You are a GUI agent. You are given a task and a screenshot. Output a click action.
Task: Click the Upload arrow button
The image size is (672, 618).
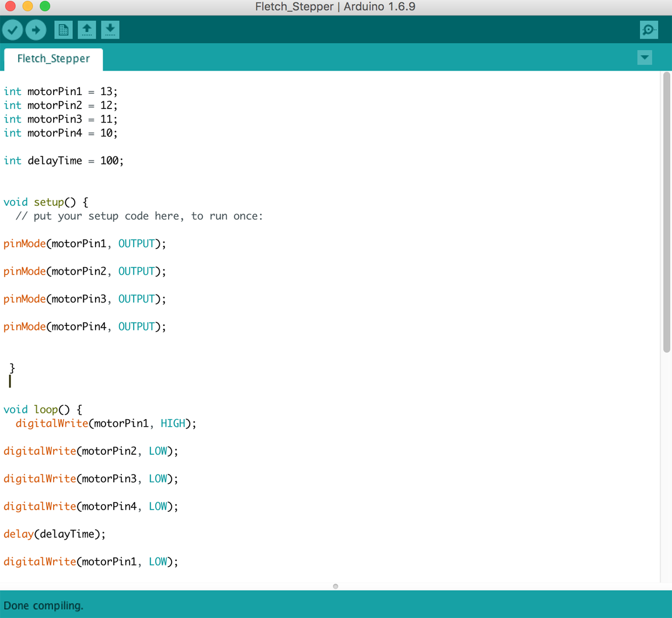(36, 30)
